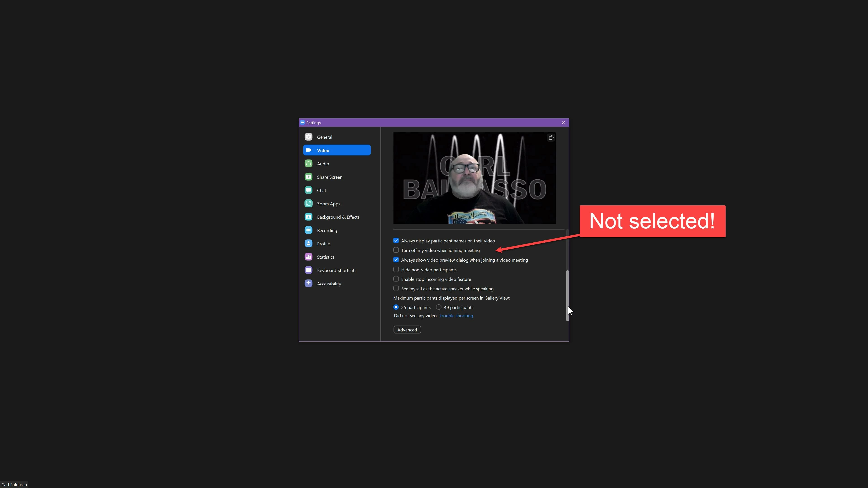Open the trouble shooting link
The height and width of the screenshot is (488, 868).
point(456,316)
